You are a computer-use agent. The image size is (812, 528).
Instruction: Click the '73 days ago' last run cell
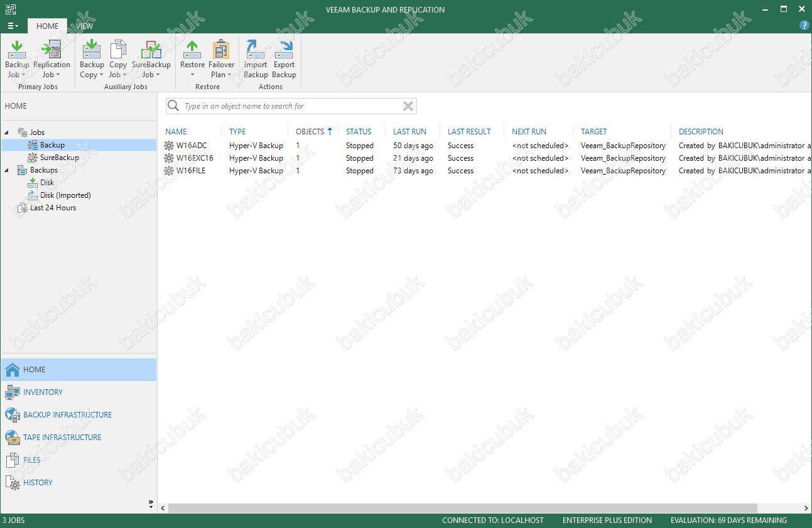click(x=413, y=171)
